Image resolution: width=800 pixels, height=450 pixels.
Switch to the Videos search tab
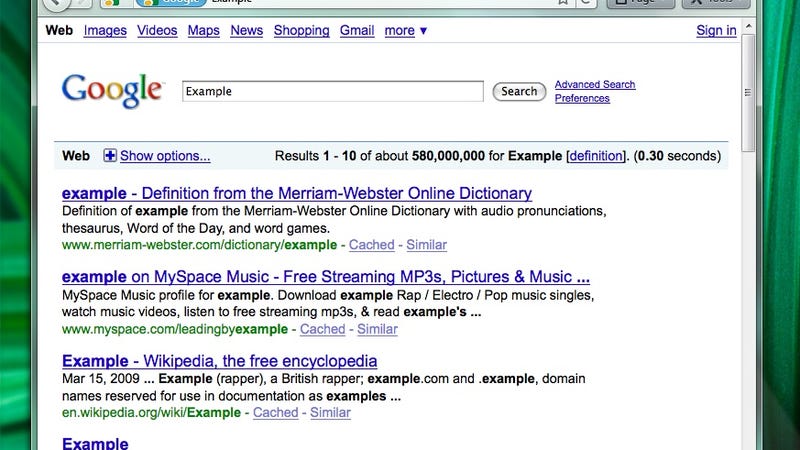point(157,31)
